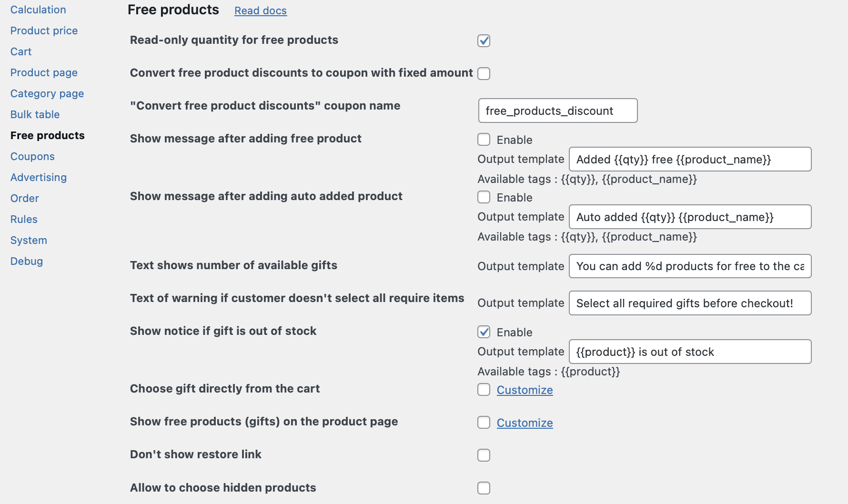Switch to the Bulk table section
848x504 pixels.
point(35,114)
